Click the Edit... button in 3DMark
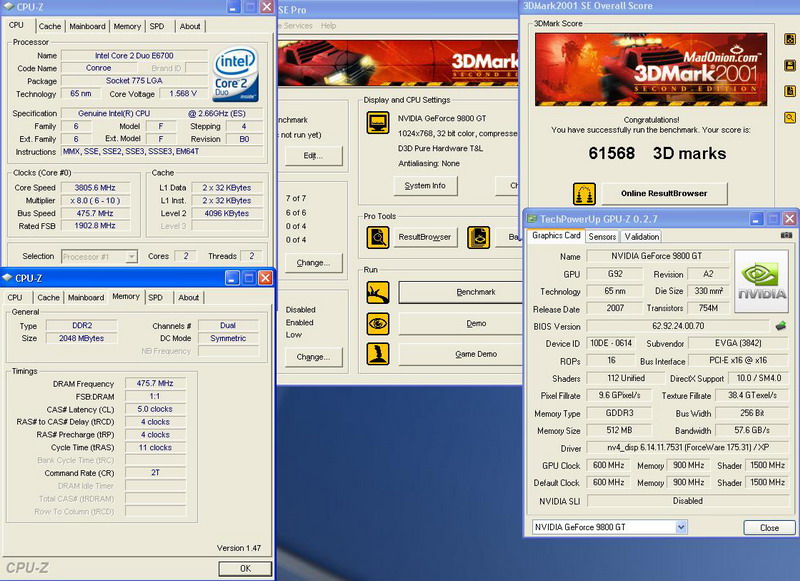Screen dimensions: 800x581 (313, 156)
